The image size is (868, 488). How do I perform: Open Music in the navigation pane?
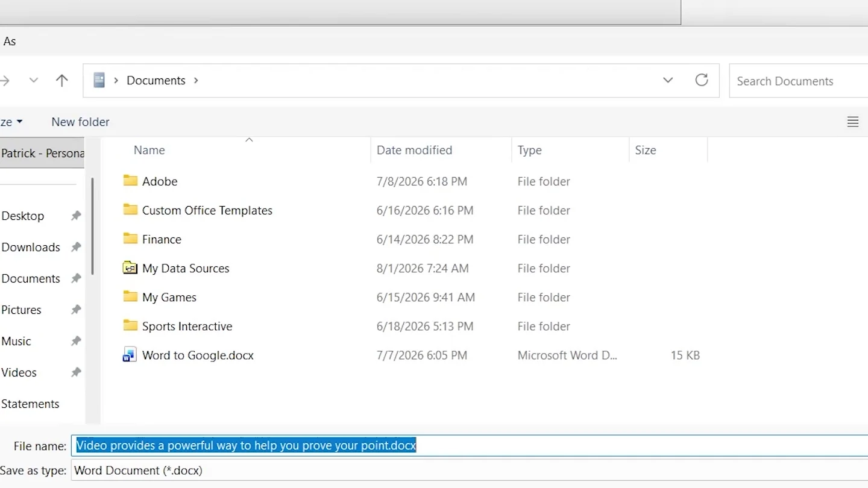pyautogui.click(x=16, y=341)
